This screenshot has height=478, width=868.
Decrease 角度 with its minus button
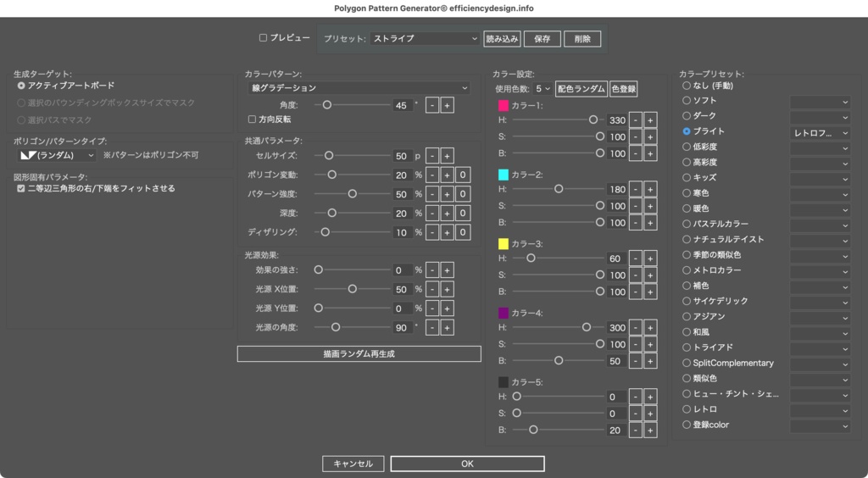pyautogui.click(x=432, y=105)
